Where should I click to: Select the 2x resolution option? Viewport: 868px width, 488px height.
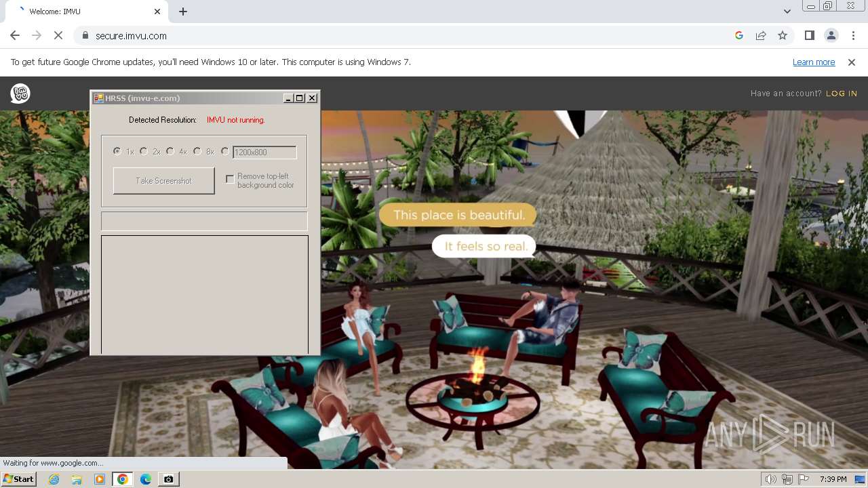tap(144, 151)
